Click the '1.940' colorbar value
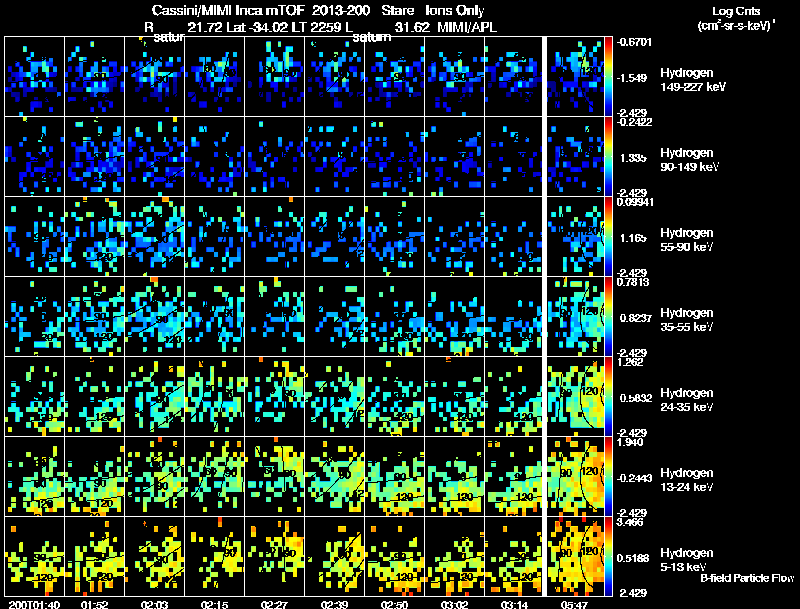Screen dimensions: 800x609 pos(630,442)
